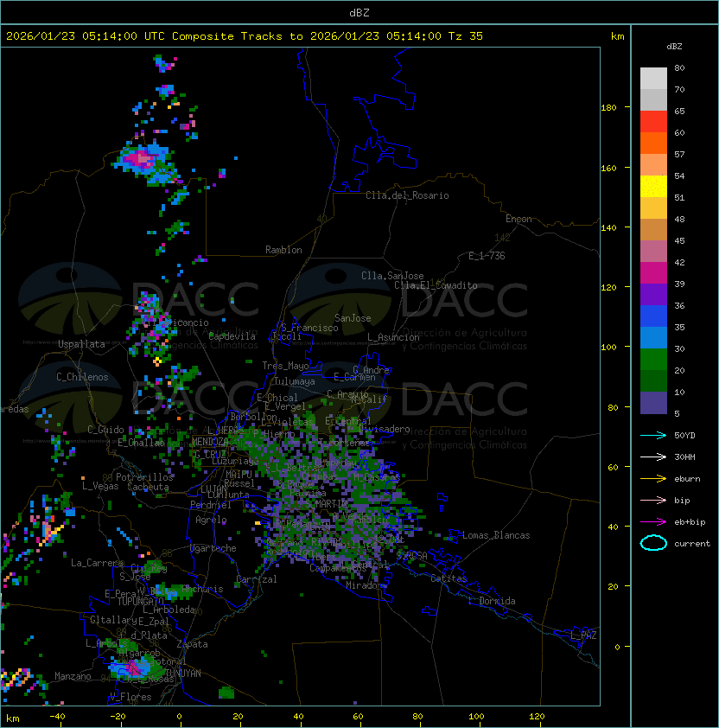Click the Tres_Mayo map label
The image size is (719, 728).
pos(285,366)
